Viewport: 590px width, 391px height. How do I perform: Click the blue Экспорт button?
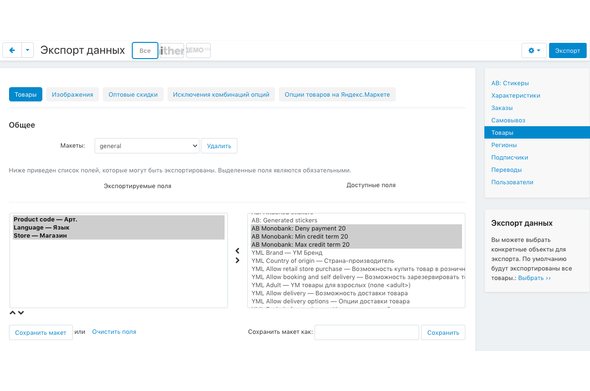[567, 50]
